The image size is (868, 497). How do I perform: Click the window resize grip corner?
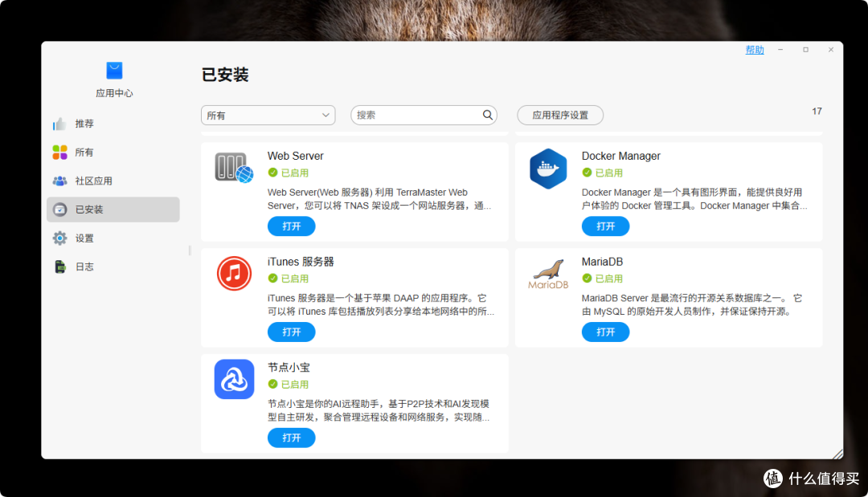[838, 454]
